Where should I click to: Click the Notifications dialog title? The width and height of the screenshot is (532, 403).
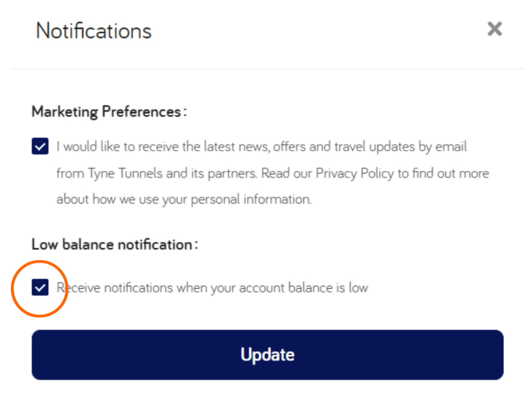(x=93, y=30)
